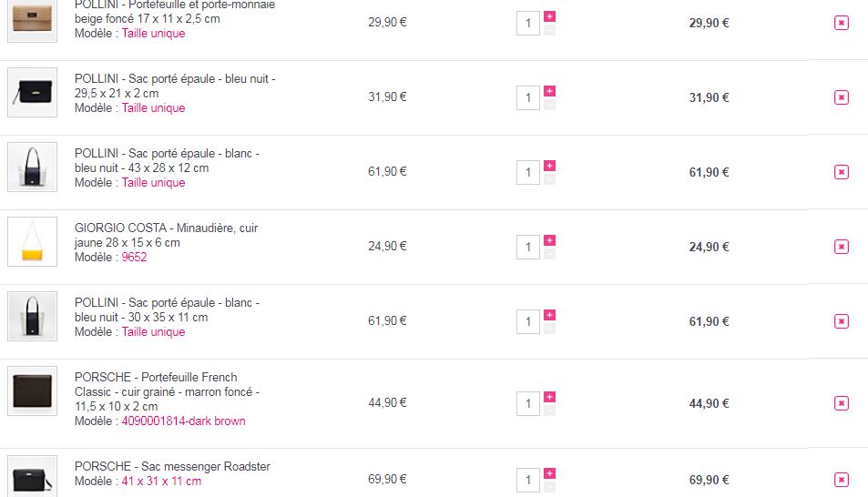The height and width of the screenshot is (497, 868).
Task: Delete the POLLINI 43 x 28 x 12 cm bag
Action: pos(841,172)
